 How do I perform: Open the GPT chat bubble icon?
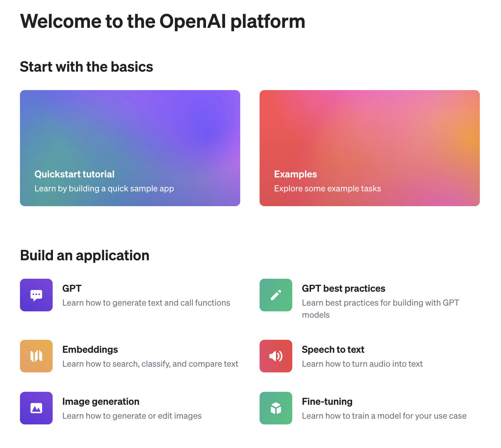pos(36,295)
